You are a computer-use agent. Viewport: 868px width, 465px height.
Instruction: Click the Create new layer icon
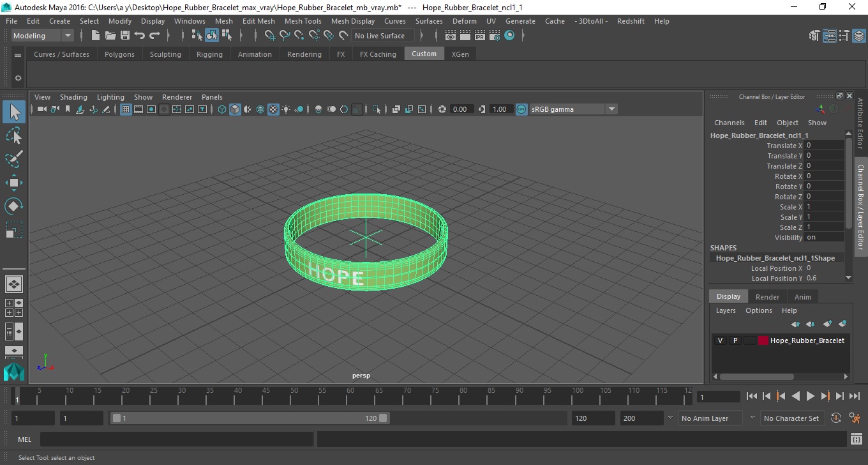[827, 324]
